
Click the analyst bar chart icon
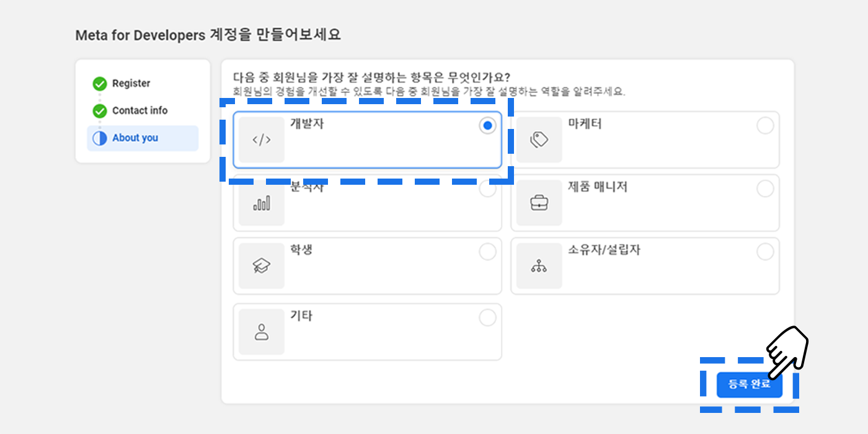tap(261, 203)
